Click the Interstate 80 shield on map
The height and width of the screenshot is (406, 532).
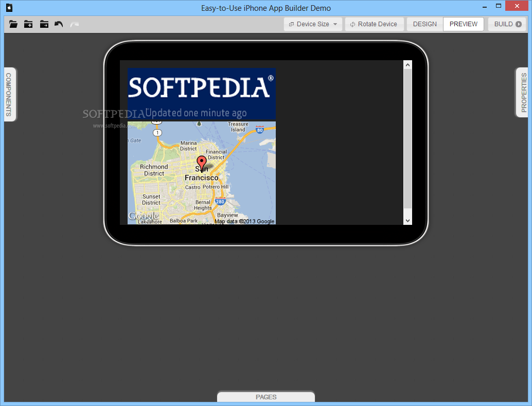260,130
